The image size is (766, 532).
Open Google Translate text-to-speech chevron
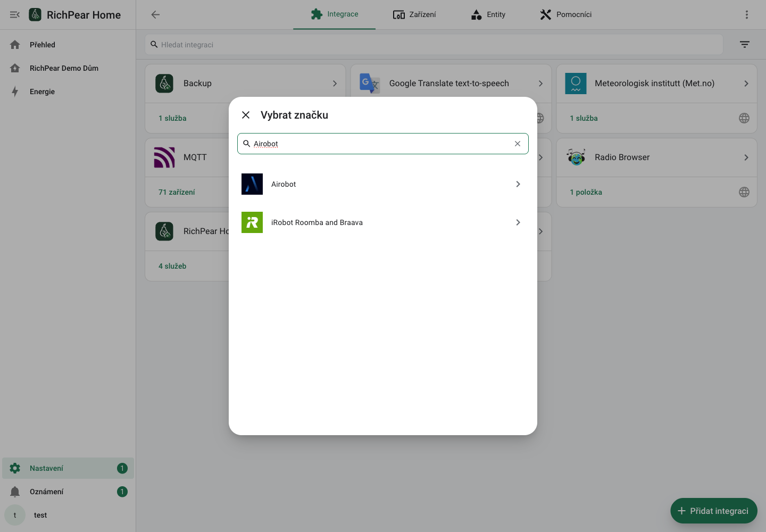click(540, 84)
